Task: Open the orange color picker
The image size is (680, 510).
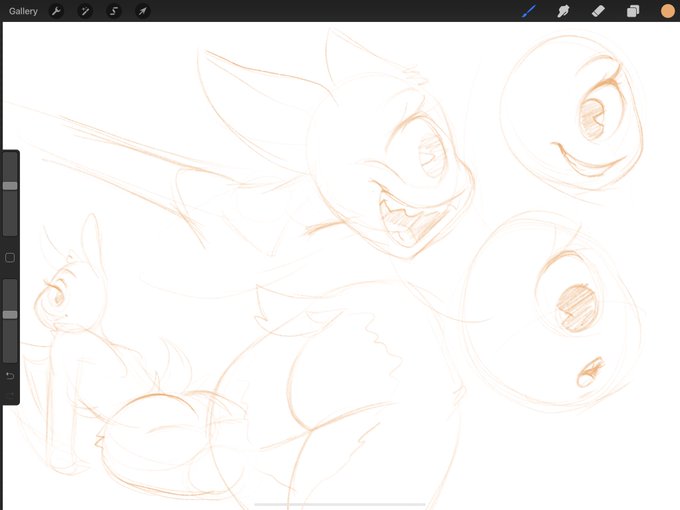Action: [x=667, y=11]
